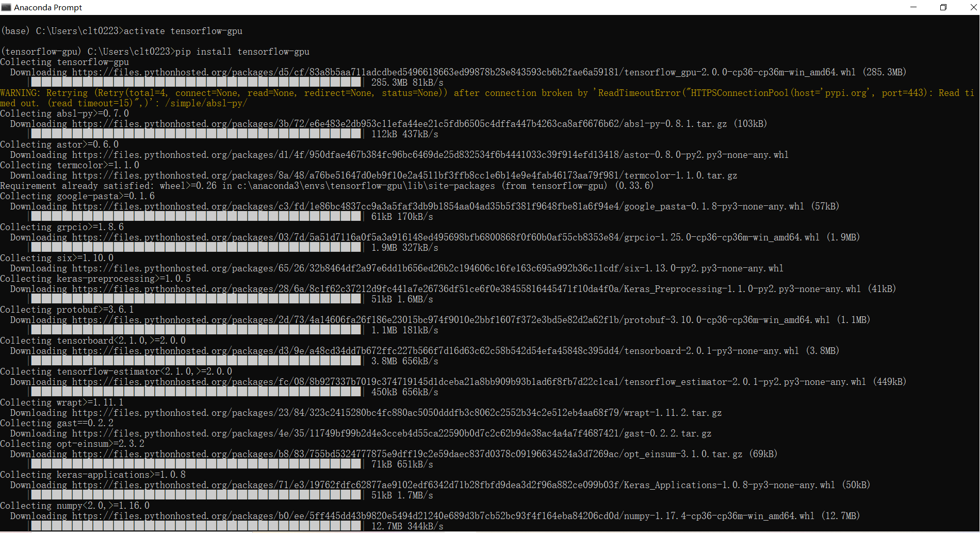
Task: Click the "activate tensorflow-gpu" command text
Action: tap(183, 31)
